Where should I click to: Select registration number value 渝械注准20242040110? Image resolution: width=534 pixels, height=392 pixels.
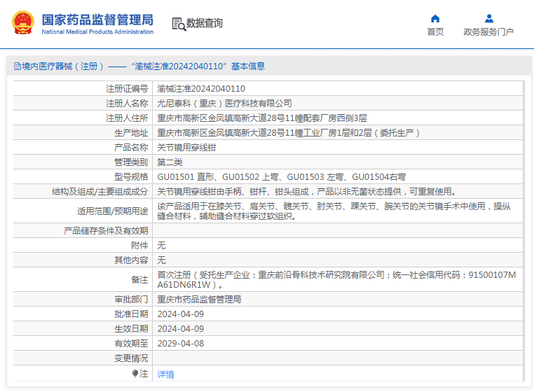(201, 89)
